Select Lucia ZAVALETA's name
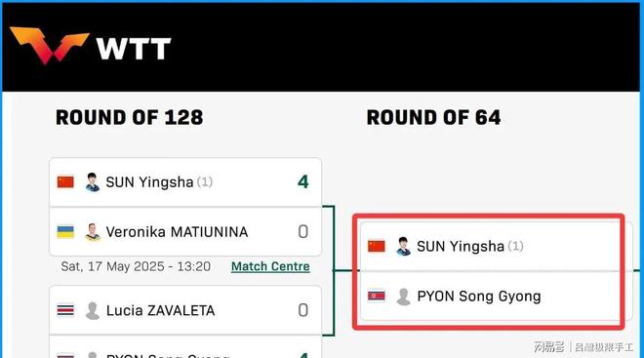 [161, 311]
